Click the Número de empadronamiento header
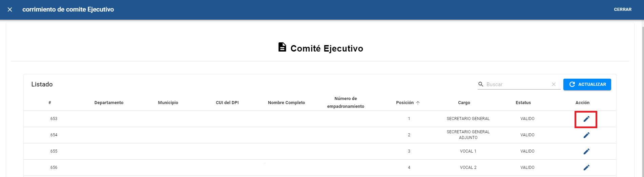 pos(346,102)
